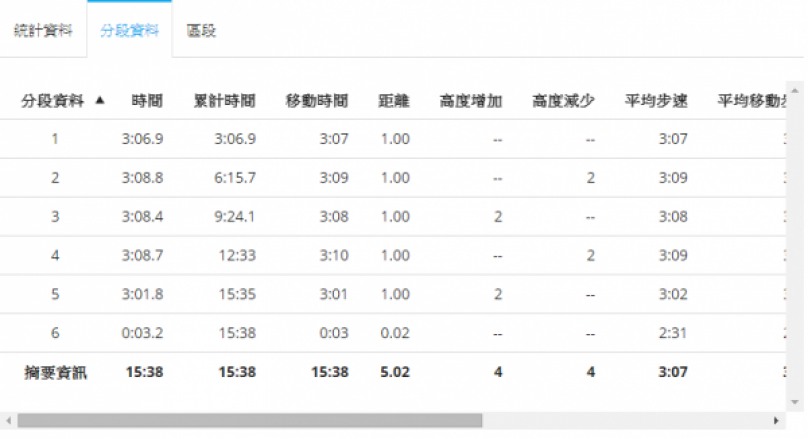Click the sort arrow beside 分段資料 header

(99, 100)
